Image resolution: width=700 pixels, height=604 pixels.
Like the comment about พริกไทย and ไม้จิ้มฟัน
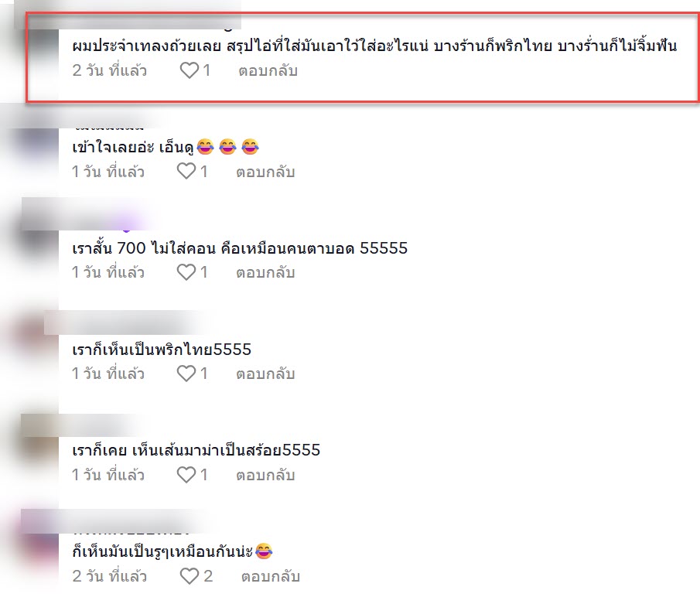190,70
